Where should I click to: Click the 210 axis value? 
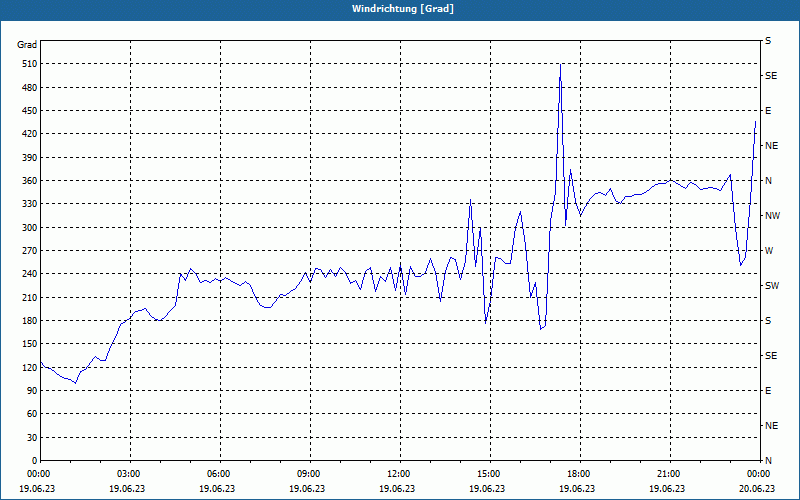pyautogui.click(x=31, y=297)
